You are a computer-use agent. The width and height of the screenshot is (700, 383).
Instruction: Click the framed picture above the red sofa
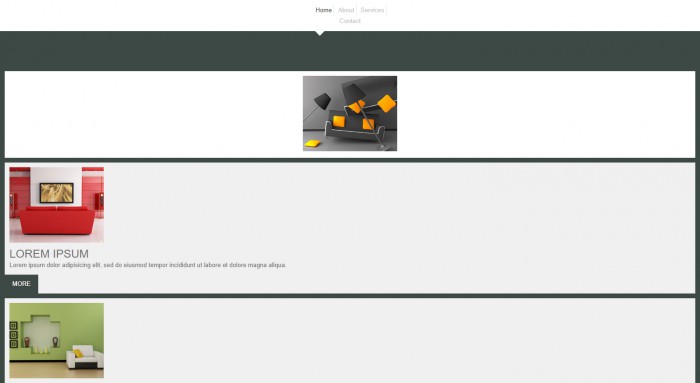[x=57, y=193]
